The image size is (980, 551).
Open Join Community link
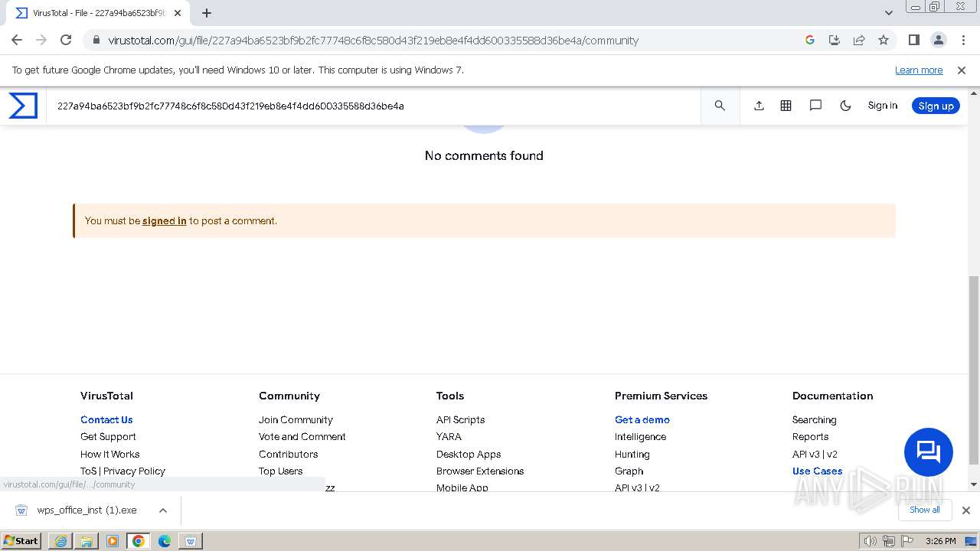[296, 419]
